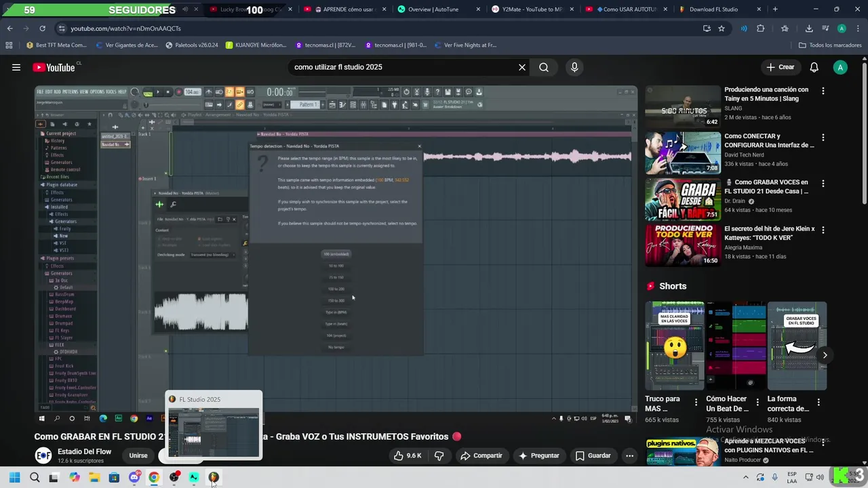
Task: Open Task View on the taskbar
Action: tap(54, 477)
